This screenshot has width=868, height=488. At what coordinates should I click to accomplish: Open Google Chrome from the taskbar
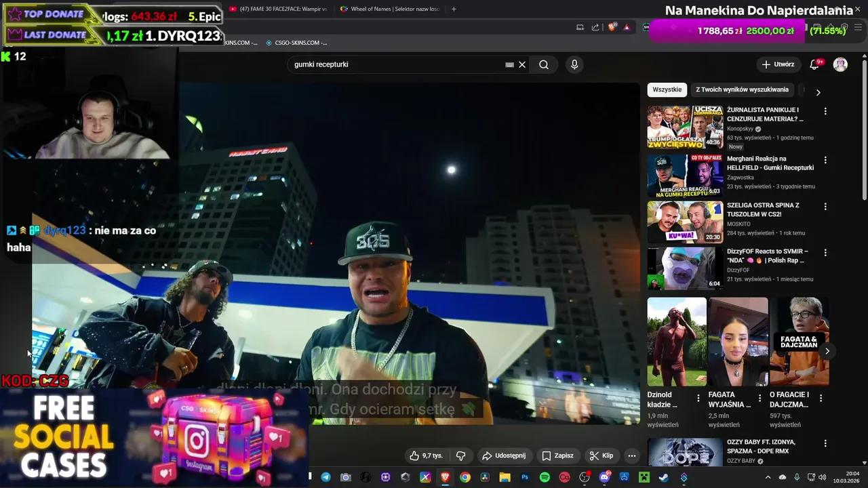[x=465, y=477]
